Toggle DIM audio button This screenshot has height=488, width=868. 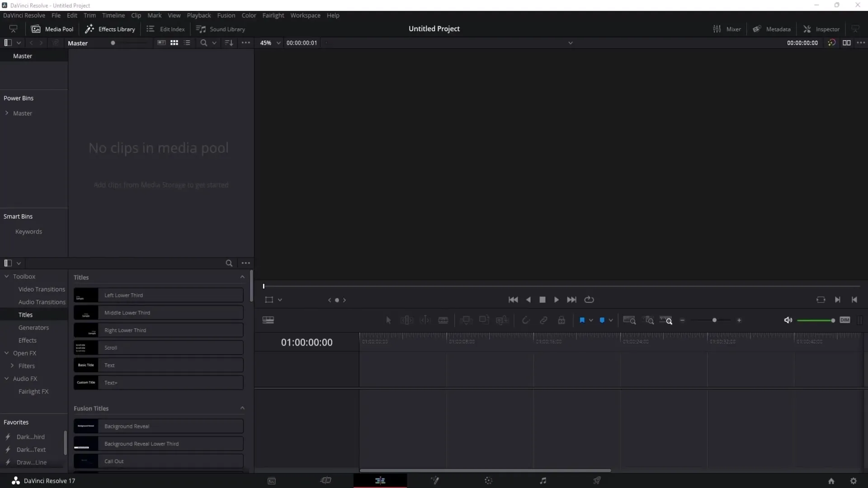click(845, 320)
